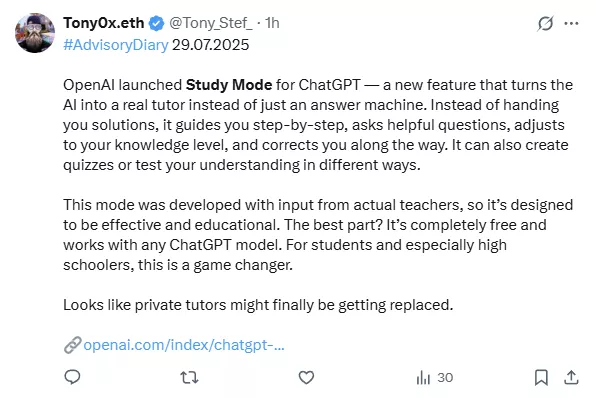Click the paragraph starting "This mode was developed"
This screenshot has width=596, height=398.
pos(318,235)
